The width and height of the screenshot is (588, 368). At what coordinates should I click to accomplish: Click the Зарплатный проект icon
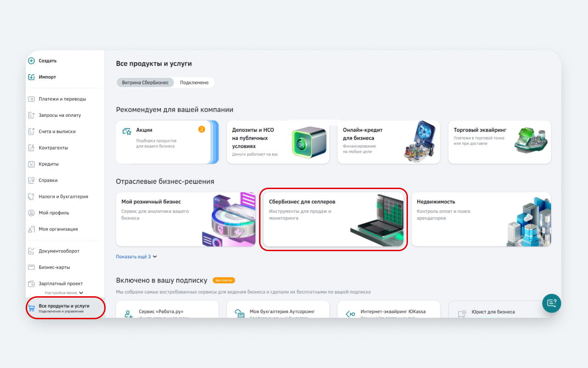[x=31, y=283]
